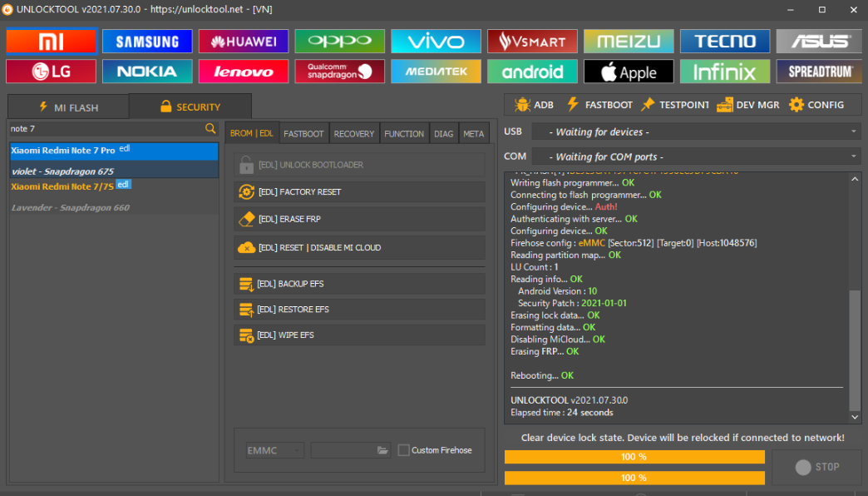Open the Huawei brand tile
The width and height of the screenshot is (868, 496).
click(x=244, y=41)
